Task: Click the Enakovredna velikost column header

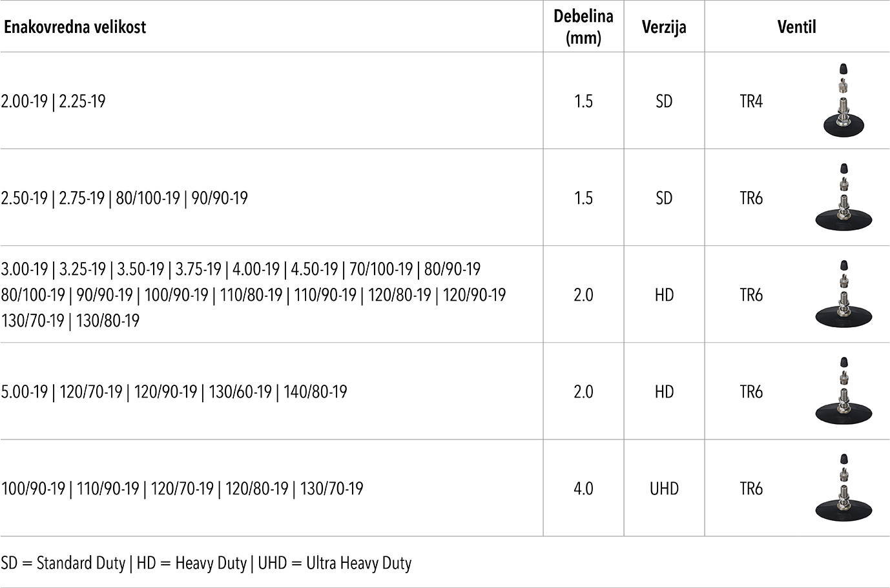Action: pos(75,27)
